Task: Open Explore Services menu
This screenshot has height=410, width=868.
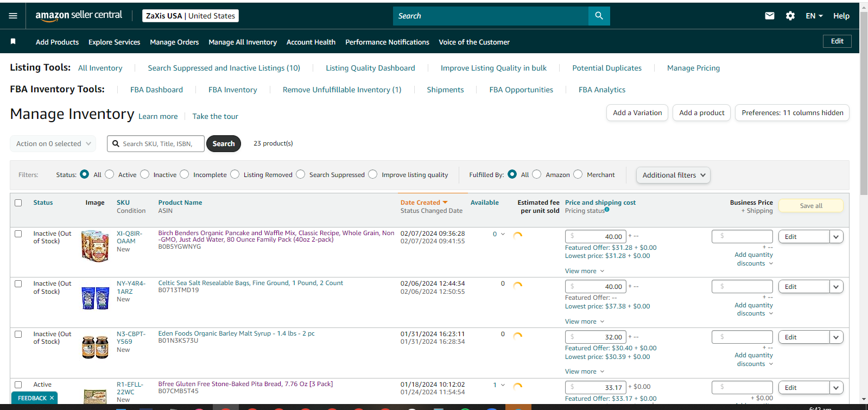Action: click(x=114, y=42)
